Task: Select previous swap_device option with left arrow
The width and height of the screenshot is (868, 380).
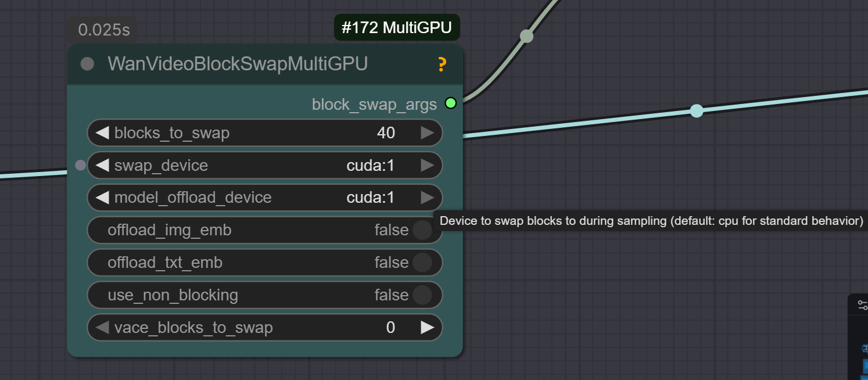Action: click(102, 166)
